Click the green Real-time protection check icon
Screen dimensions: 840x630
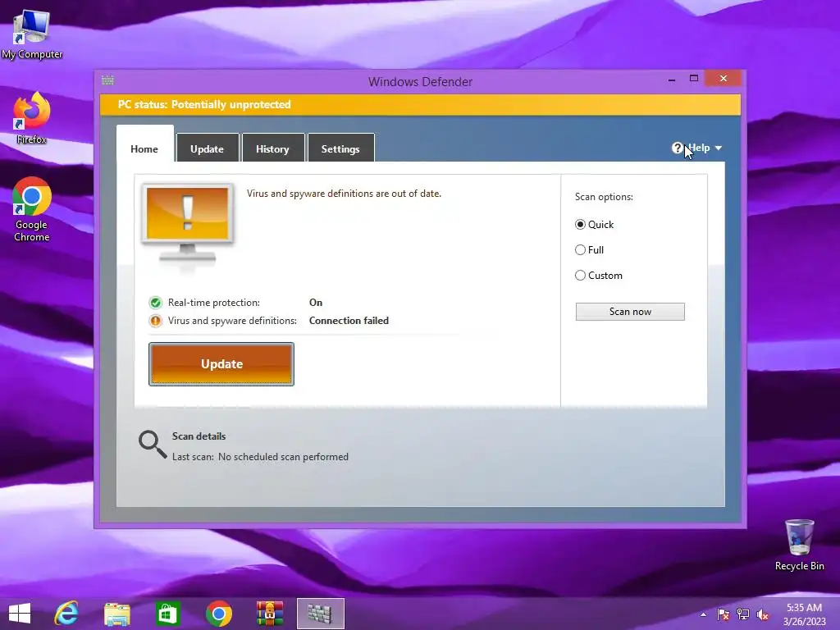[x=155, y=303]
